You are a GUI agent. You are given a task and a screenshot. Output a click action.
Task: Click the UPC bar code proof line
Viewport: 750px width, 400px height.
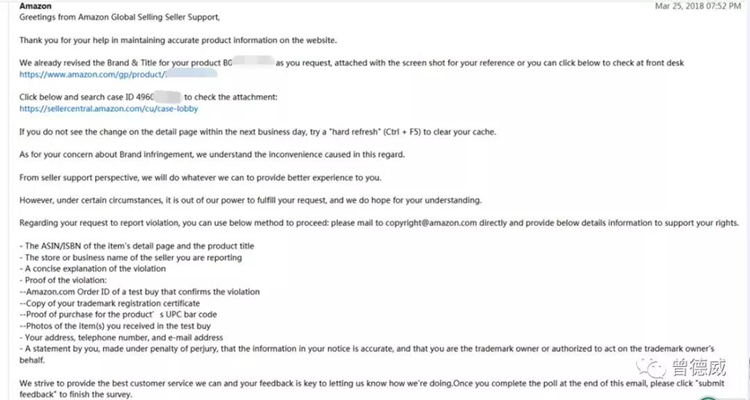pos(118,314)
